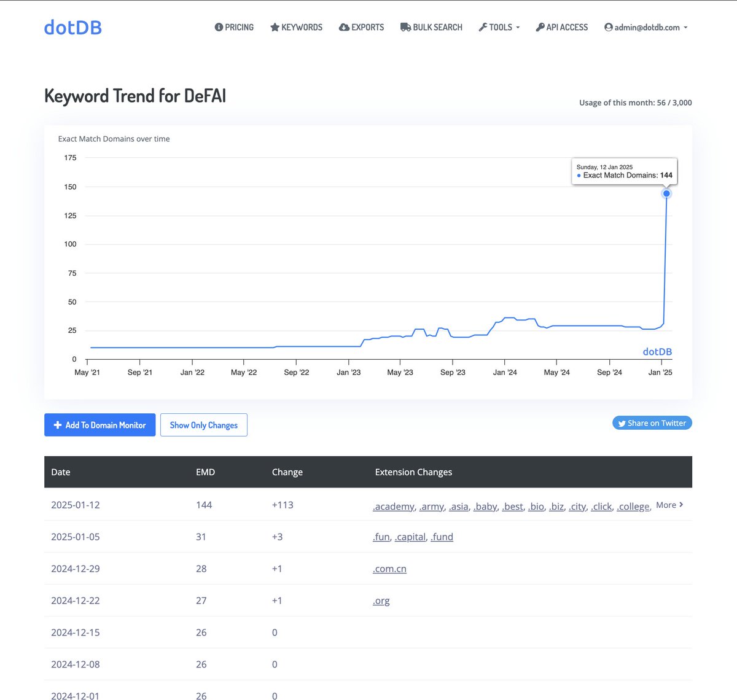The width and height of the screenshot is (737, 700).
Task: Click the +113 change value
Action: pyautogui.click(x=283, y=505)
